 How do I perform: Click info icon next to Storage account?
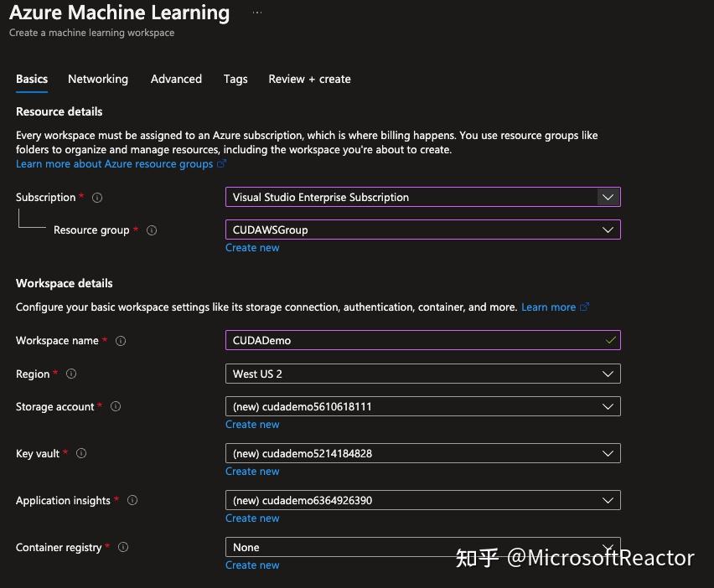tap(116, 406)
